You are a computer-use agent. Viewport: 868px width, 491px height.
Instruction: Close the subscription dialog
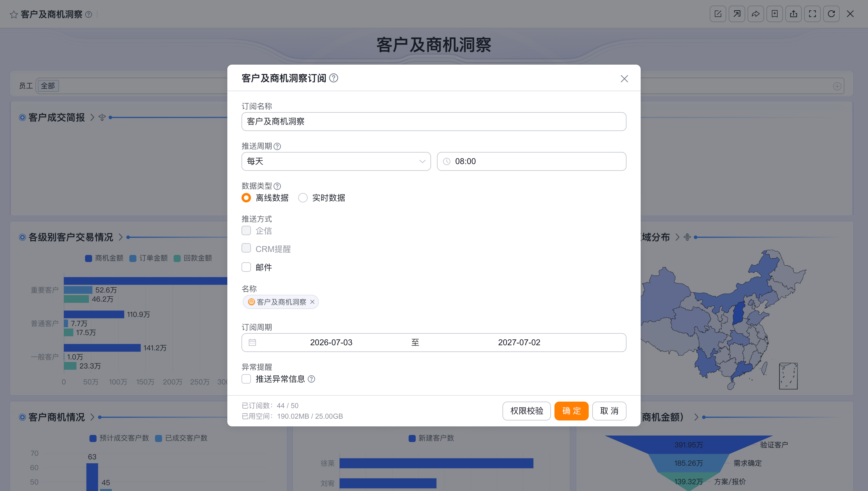point(624,78)
